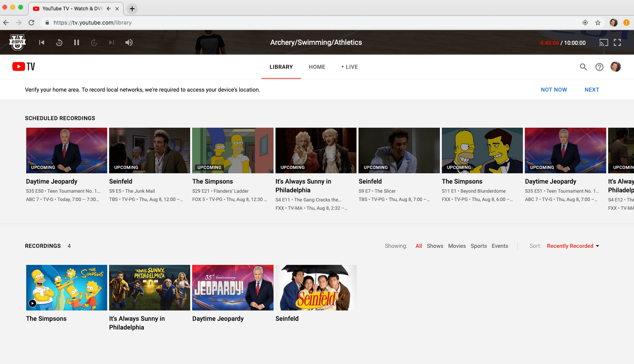Filter recordings by Sports
Screen dimensions: 634x364
pyautogui.click(x=479, y=246)
